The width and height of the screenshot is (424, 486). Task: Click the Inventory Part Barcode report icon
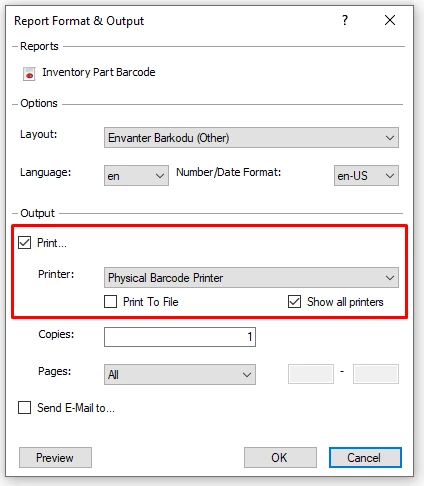pos(29,74)
